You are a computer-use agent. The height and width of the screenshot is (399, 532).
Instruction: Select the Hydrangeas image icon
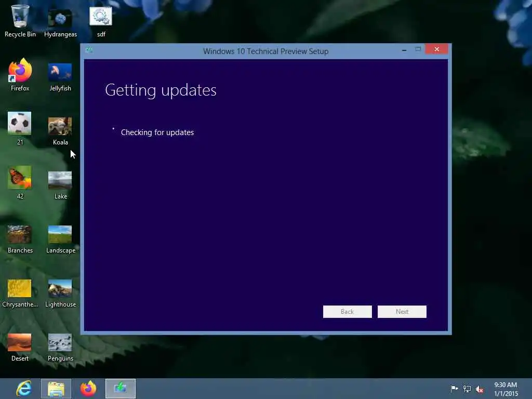(x=60, y=22)
